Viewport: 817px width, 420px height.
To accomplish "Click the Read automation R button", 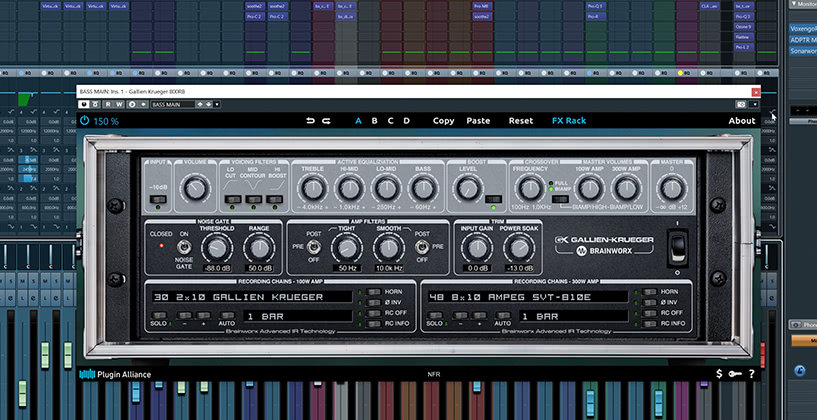I will [108, 104].
